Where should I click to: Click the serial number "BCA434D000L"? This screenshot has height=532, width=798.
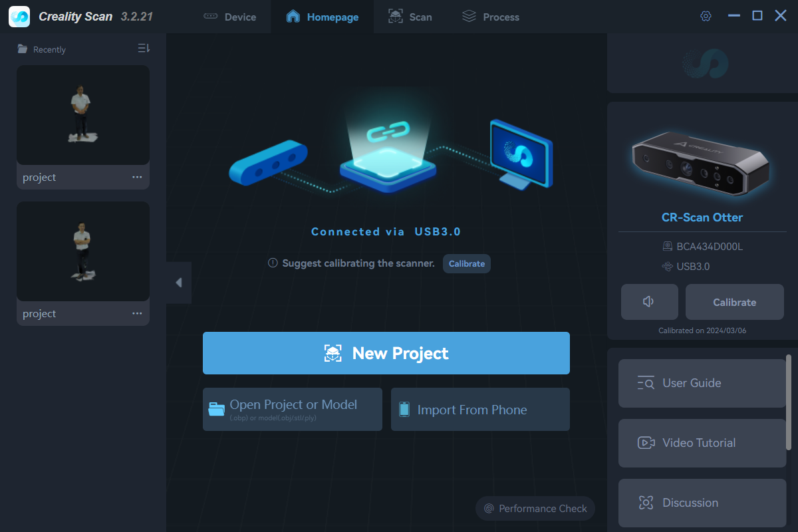pyautogui.click(x=710, y=247)
